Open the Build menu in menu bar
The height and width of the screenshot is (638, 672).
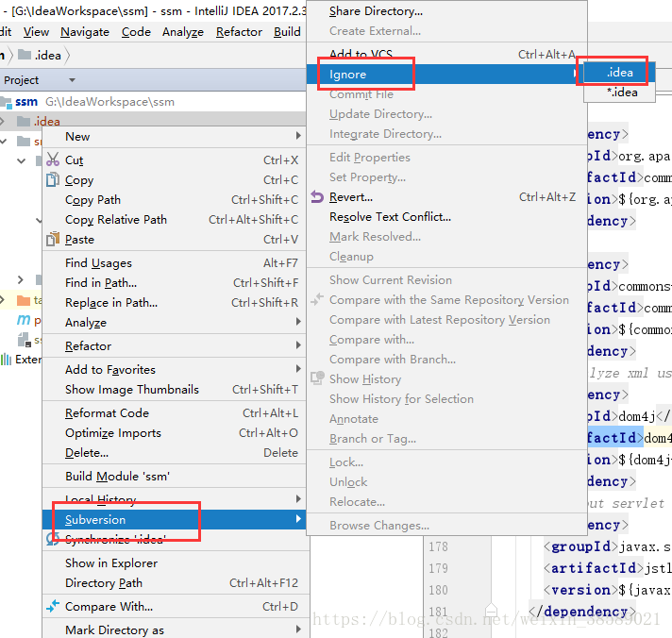[x=287, y=32]
